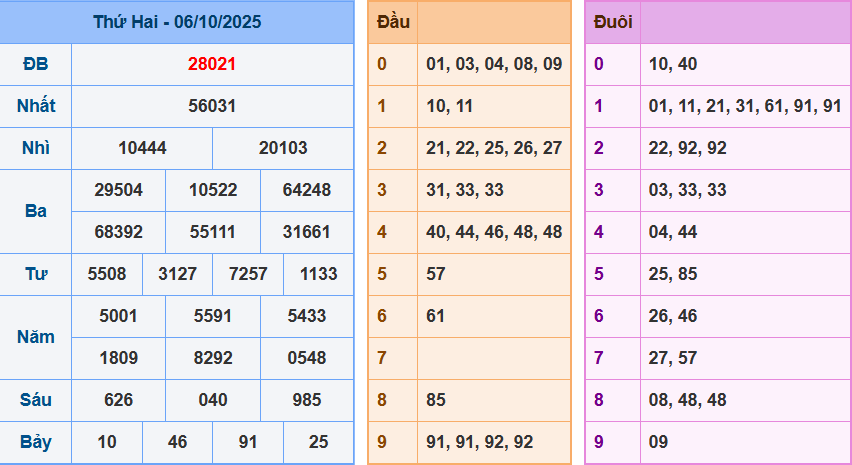Screen dimensions: 852x465
Task: Click the Đầu column header
Action: [x=392, y=22]
